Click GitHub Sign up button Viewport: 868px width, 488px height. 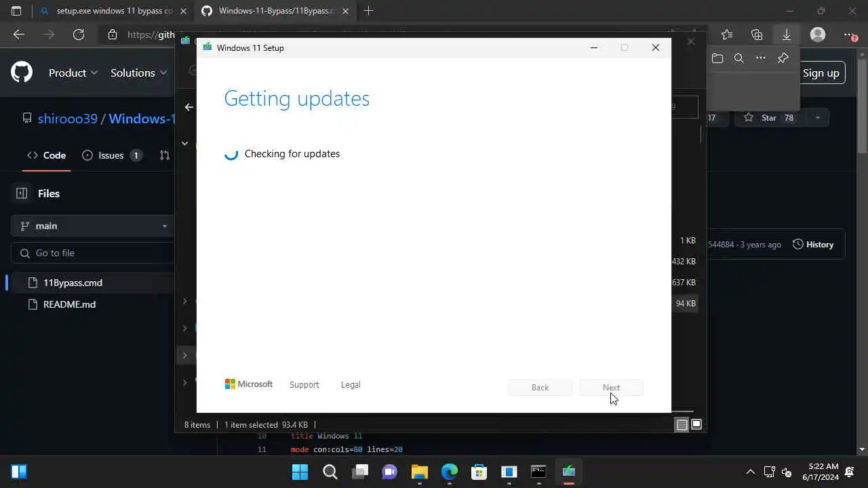(821, 73)
